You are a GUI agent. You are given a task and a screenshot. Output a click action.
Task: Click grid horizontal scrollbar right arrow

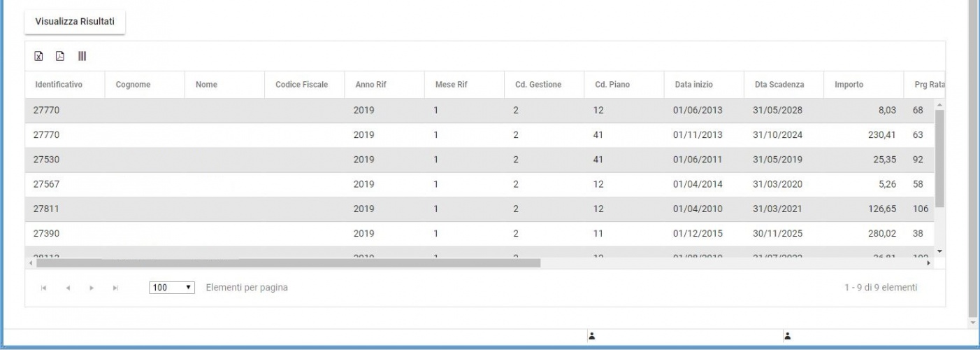coord(929,263)
